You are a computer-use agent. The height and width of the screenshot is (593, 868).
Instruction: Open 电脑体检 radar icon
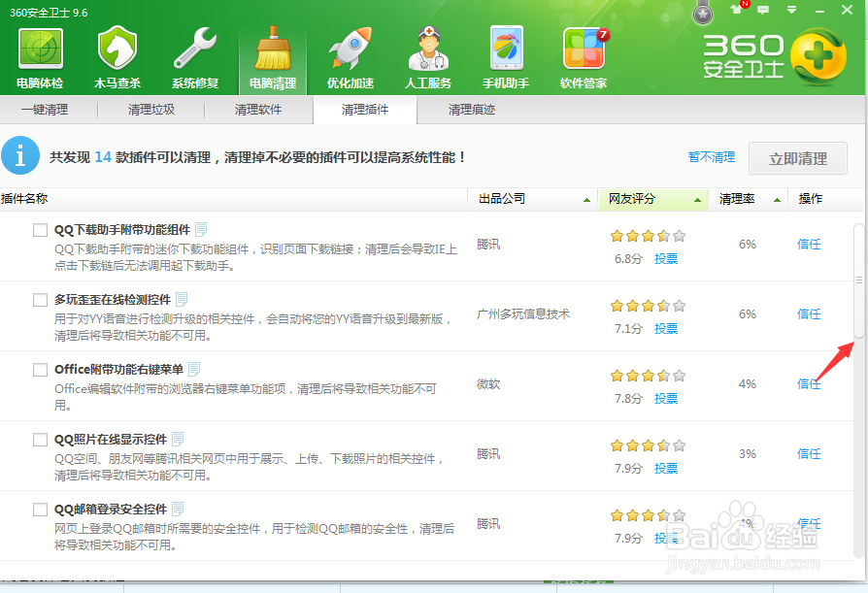[40, 49]
